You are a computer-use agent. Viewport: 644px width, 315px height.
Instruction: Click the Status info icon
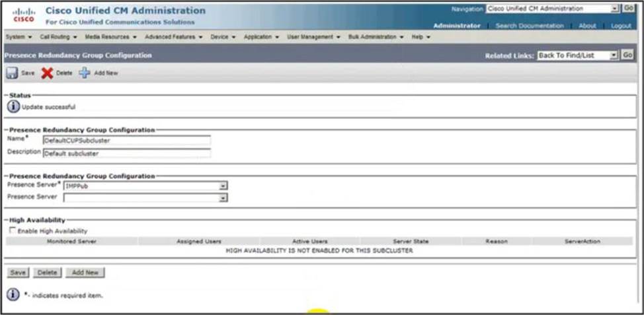point(13,107)
